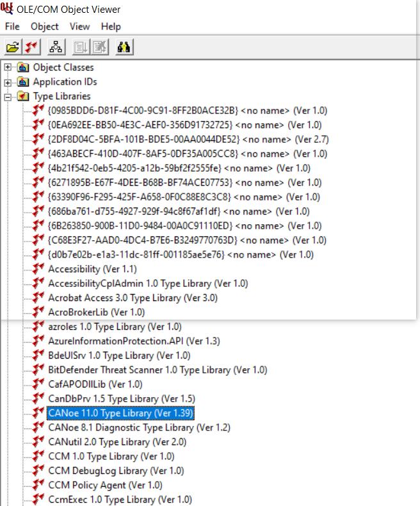Click icon beside BdeUISrv 1.0 Type Library
420x506 pixels.
click(x=38, y=355)
